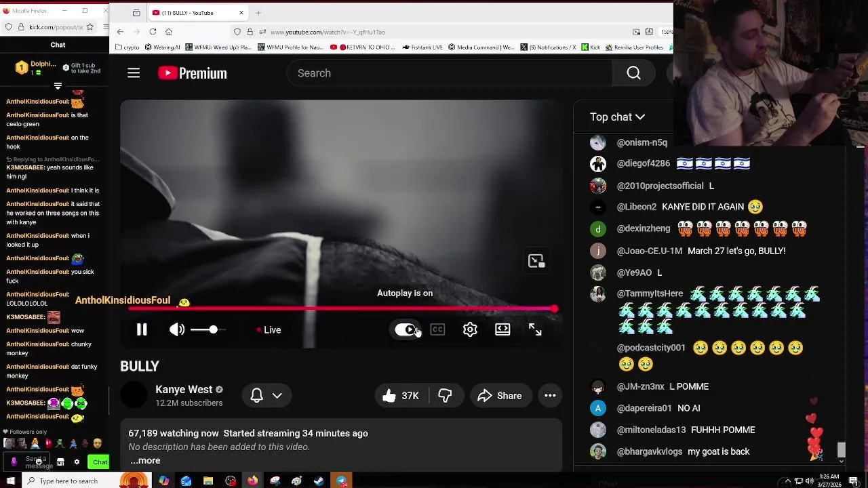Turn off the Autoplay toggle
The height and width of the screenshot is (488, 868).
[x=406, y=330]
